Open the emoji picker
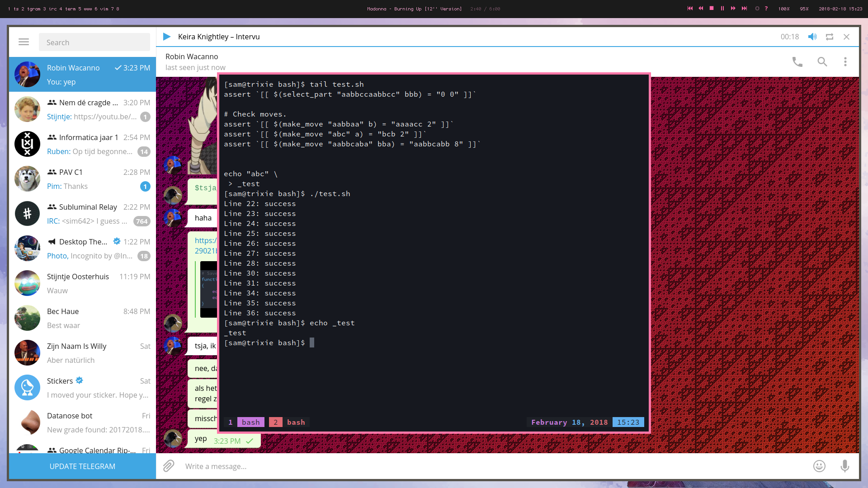Image resolution: width=868 pixels, height=488 pixels. [819, 466]
